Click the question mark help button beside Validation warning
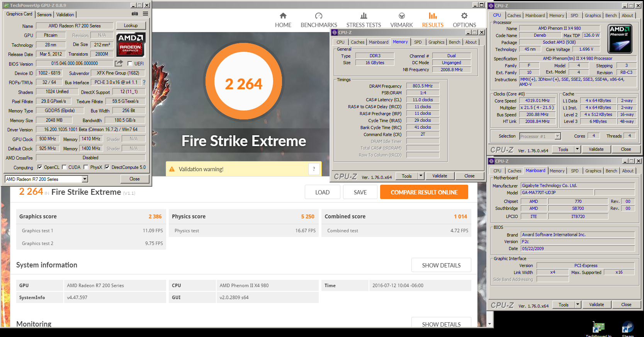This screenshot has height=337, width=644. tap(314, 169)
